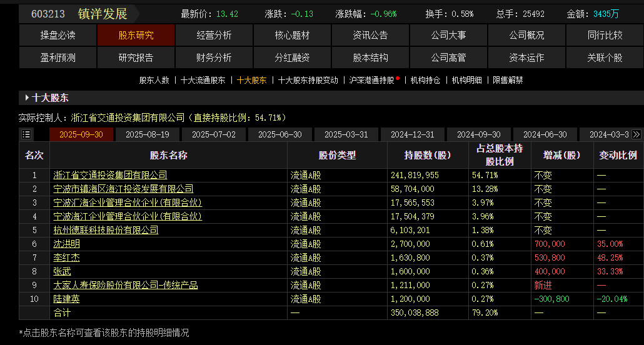Switch to the 财务分析 tab
This screenshot has width=644, height=345.
coord(214,57)
